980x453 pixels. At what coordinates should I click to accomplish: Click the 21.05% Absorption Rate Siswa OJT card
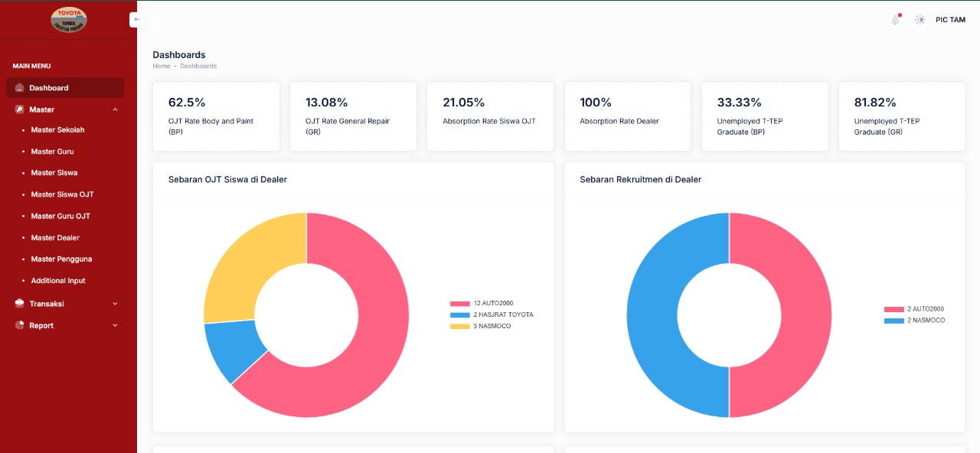click(491, 116)
